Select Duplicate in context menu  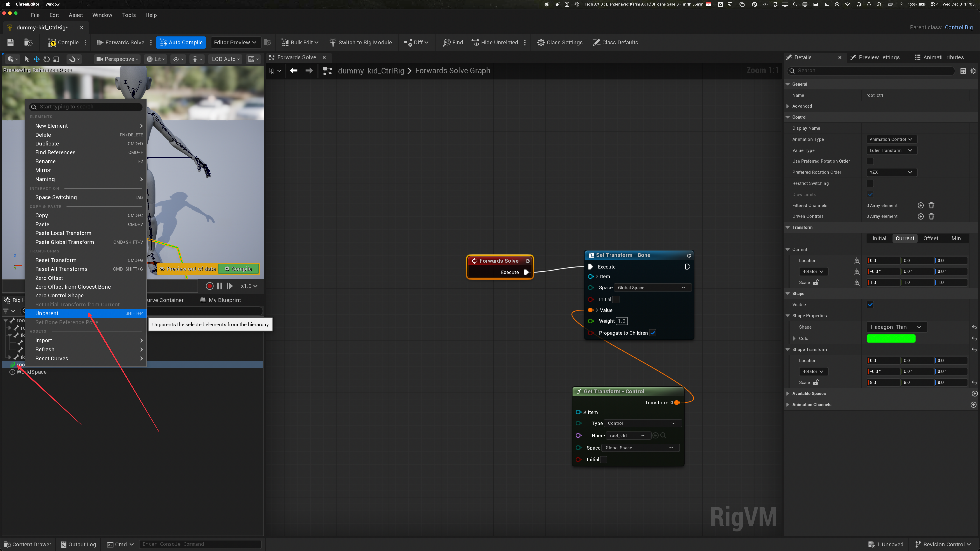click(86, 144)
